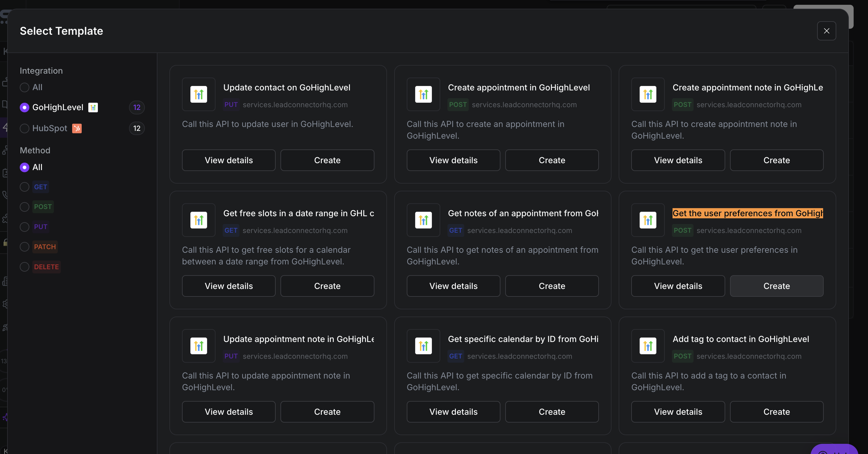Select the GoHighLevel integration radio button

coord(24,108)
